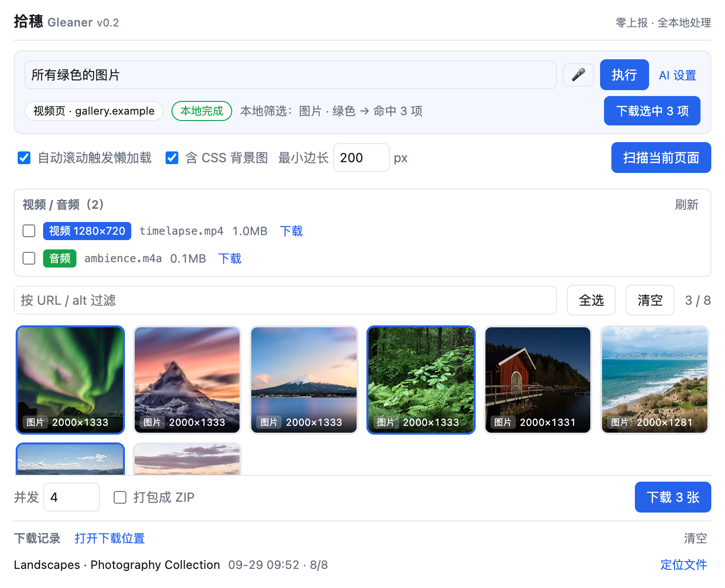Open 打开下载位置 link
The width and height of the screenshot is (725, 588).
pyautogui.click(x=110, y=539)
